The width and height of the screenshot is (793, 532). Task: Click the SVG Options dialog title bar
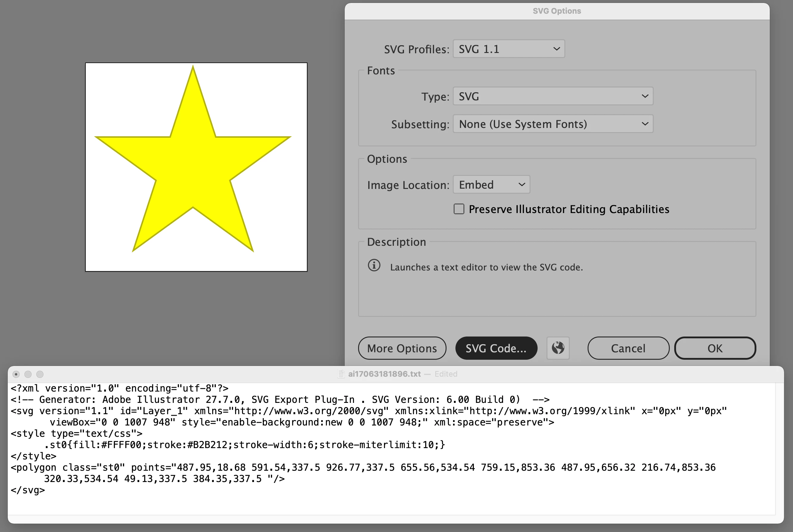[557, 11]
